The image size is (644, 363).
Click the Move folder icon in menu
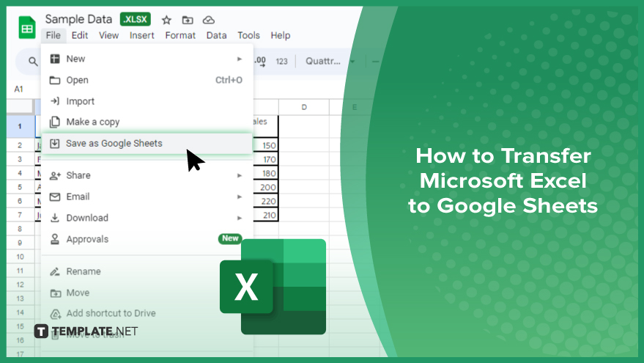[55, 293]
